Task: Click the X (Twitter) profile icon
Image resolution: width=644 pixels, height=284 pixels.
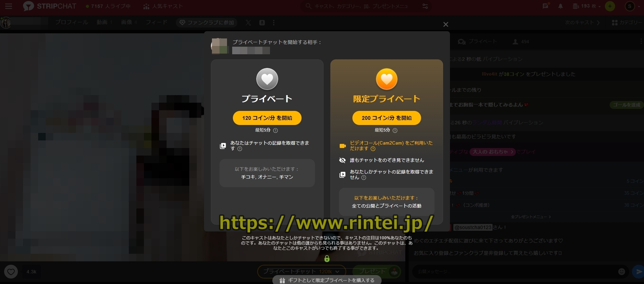Action: pyautogui.click(x=248, y=23)
